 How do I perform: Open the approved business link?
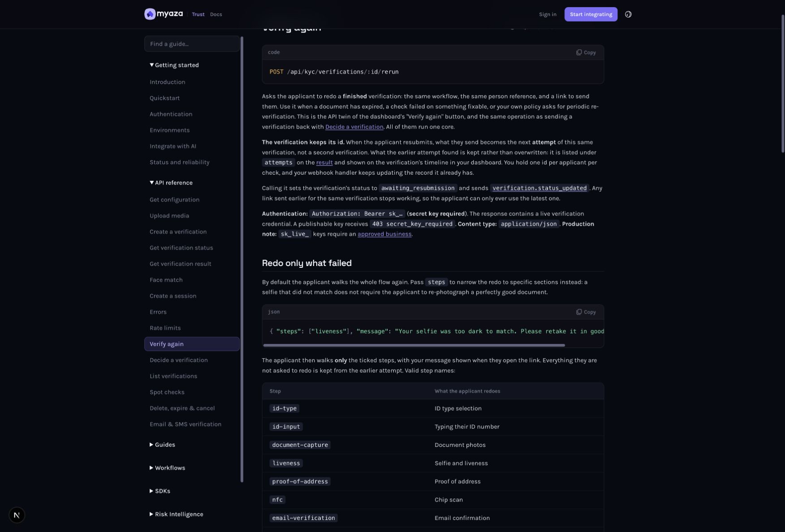click(x=384, y=234)
